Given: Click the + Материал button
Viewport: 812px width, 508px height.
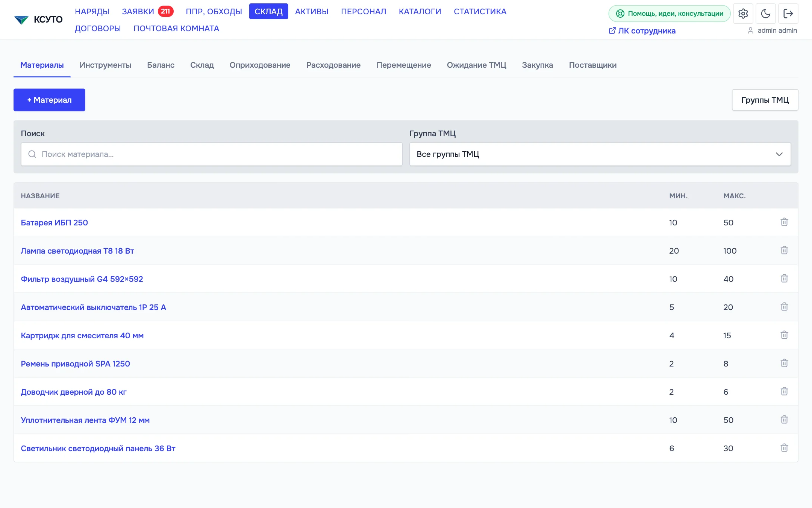Looking at the screenshot, I should click(49, 100).
